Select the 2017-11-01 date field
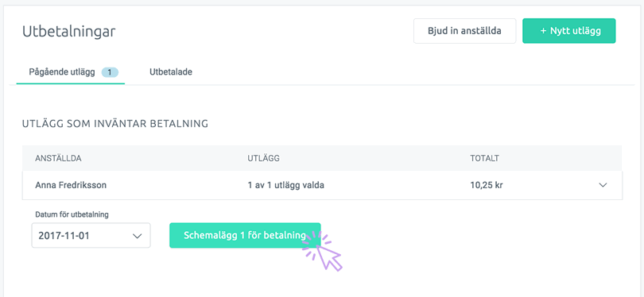Screen dimensions: 644x297 pos(91,236)
